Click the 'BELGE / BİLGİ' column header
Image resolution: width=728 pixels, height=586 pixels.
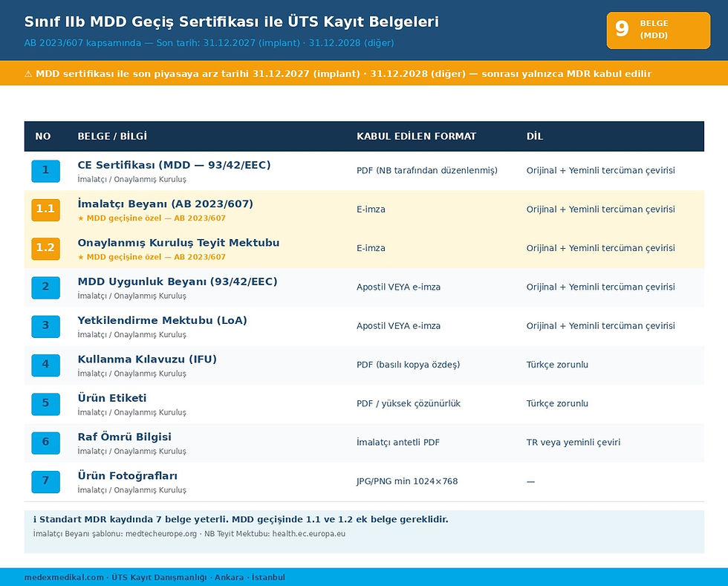(x=112, y=136)
